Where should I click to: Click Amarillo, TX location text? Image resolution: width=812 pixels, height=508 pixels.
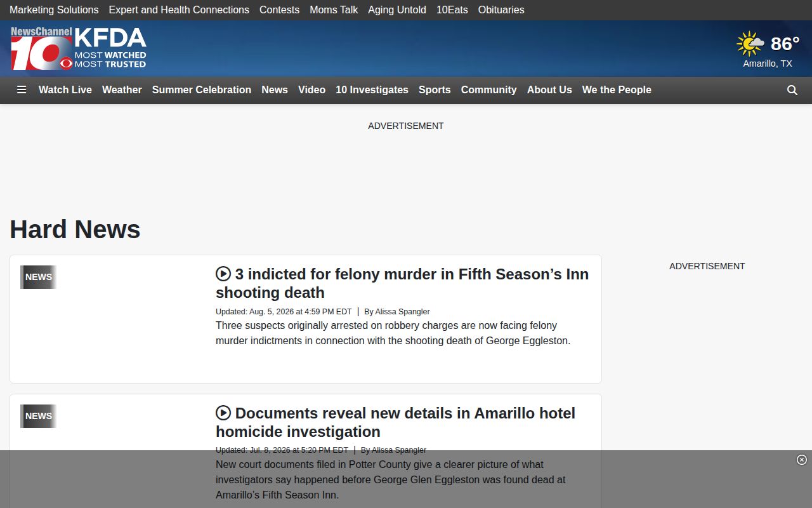[x=768, y=63]
